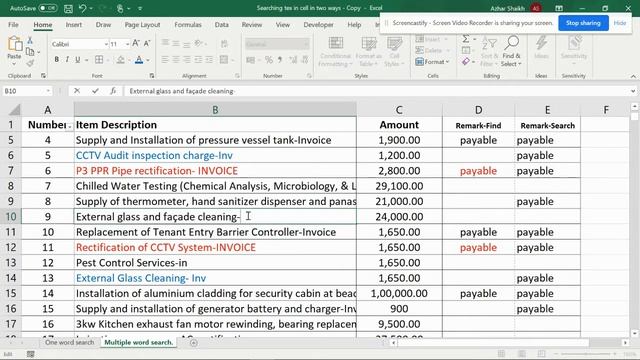This screenshot has height=360, width=640.
Task: Switch to the Draw ribbon tab
Action: (103, 25)
